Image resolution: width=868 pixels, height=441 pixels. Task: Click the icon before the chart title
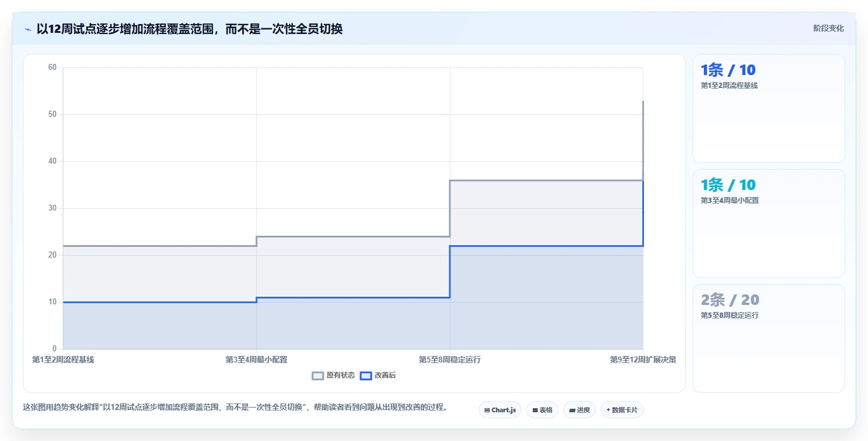(28, 29)
